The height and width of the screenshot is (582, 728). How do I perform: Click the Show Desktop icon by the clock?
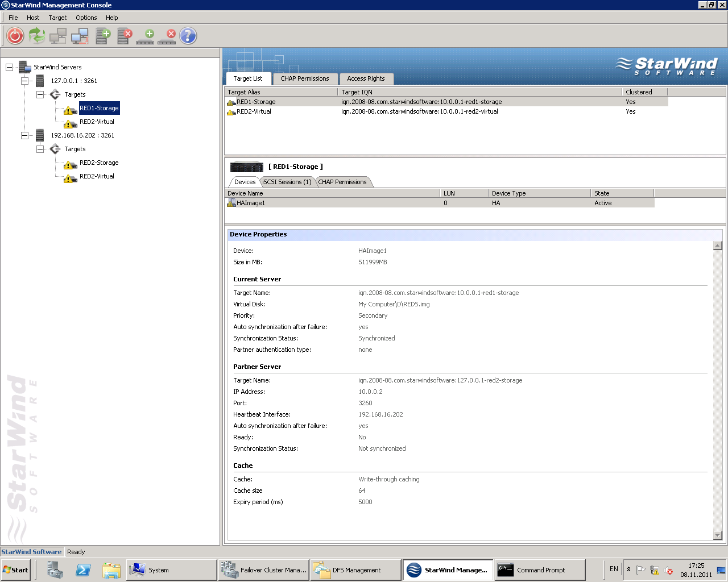click(721, 569)
